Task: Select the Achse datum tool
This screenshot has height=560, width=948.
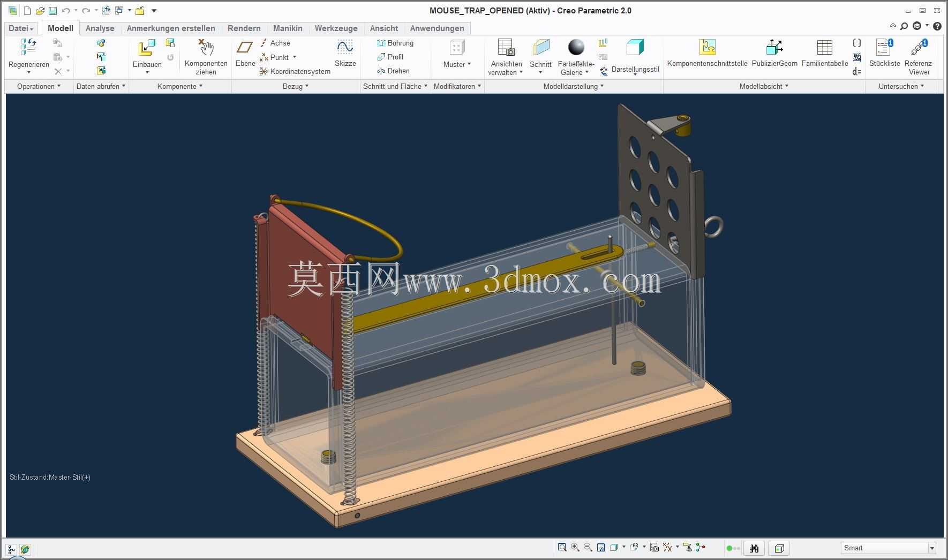Action: (275, 43)
